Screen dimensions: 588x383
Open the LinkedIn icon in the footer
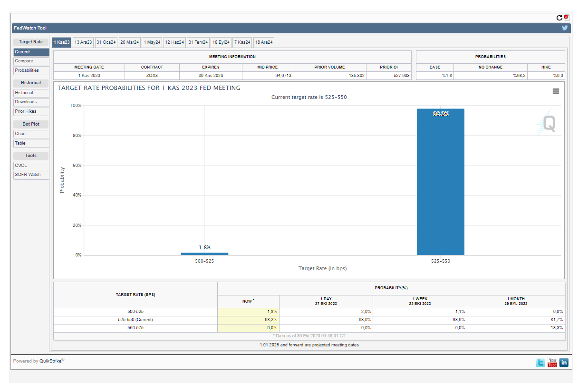coord(564,363)
